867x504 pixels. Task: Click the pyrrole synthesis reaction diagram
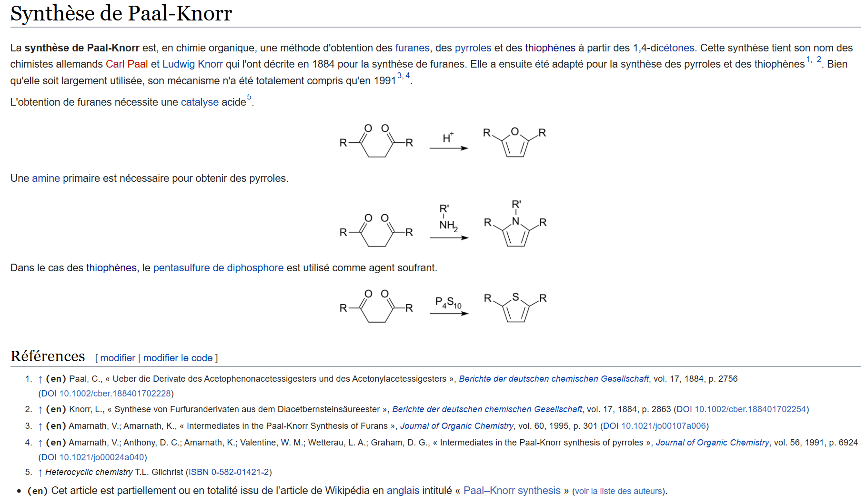(443, 224)
